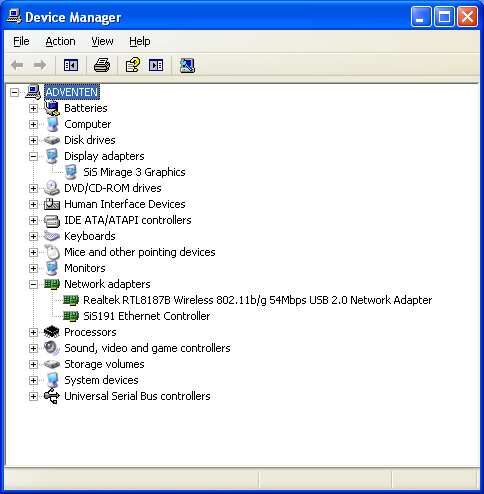
Task: Click the Universal Serial Bus controllers icon
Action: click(52, 396)
